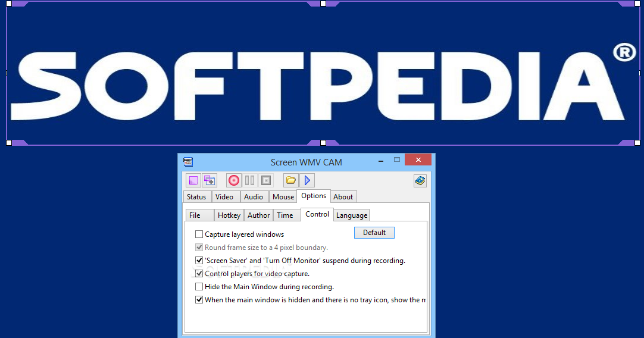Click the Default button
The image size is (644, 338).
[x=374, y=233]
